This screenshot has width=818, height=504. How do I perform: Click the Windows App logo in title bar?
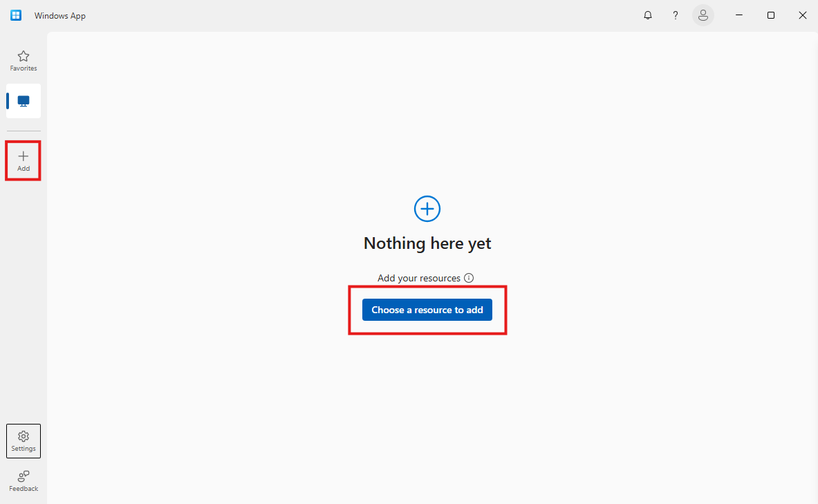[x=15, y=15]
